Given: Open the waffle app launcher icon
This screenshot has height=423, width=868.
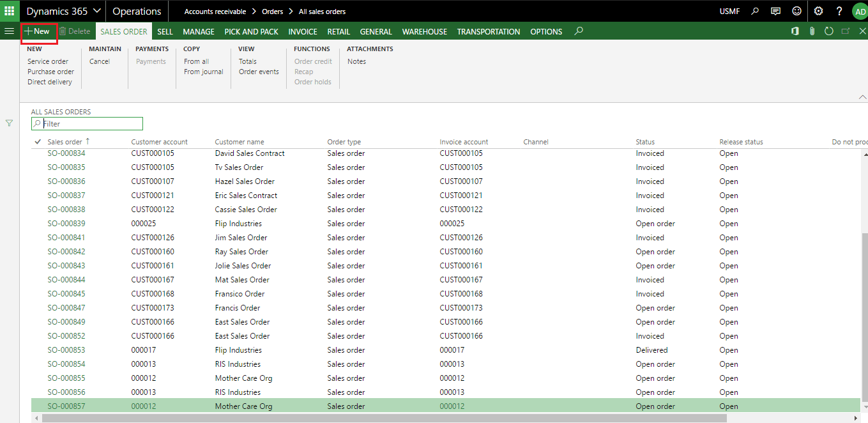Looking at the screenshot, I should 9,11.
